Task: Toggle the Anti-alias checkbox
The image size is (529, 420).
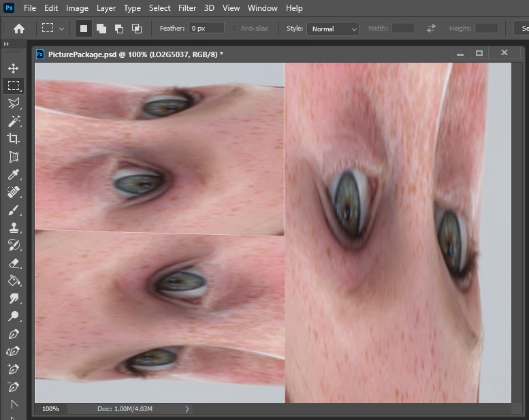Action: coord(234,29)
